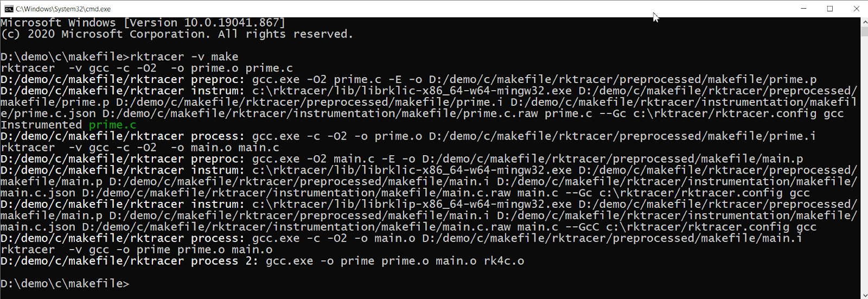Click the final D:\demo\c\makefile> prompt
The height and width of the screenshot is (299, 868).
[65, 284]
